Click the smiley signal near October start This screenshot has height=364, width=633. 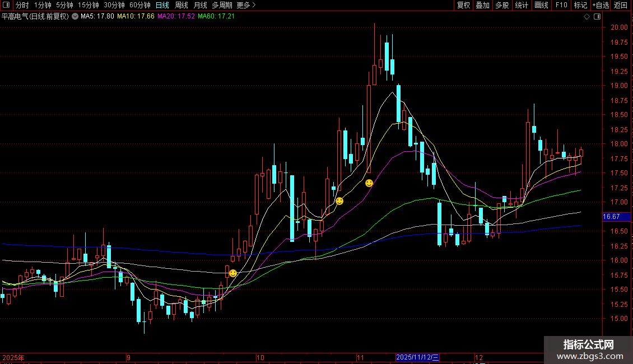click(x=233, y=273)
